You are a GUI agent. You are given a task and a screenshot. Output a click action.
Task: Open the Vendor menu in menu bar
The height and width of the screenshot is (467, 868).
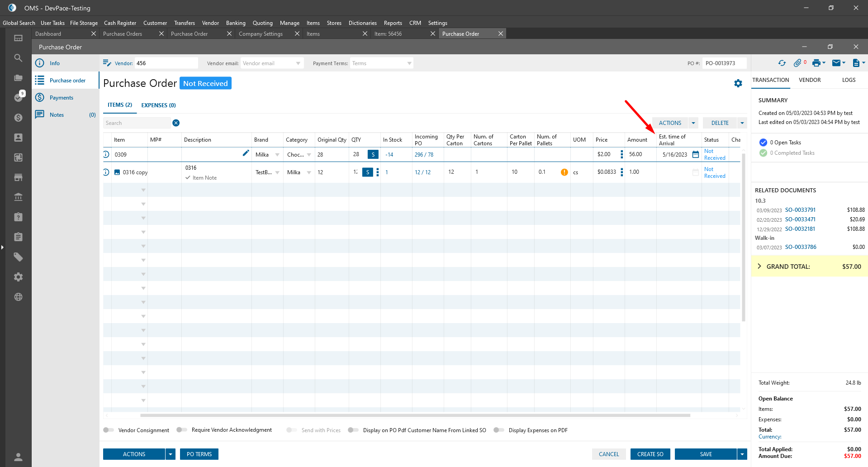[x=210, y=23]
